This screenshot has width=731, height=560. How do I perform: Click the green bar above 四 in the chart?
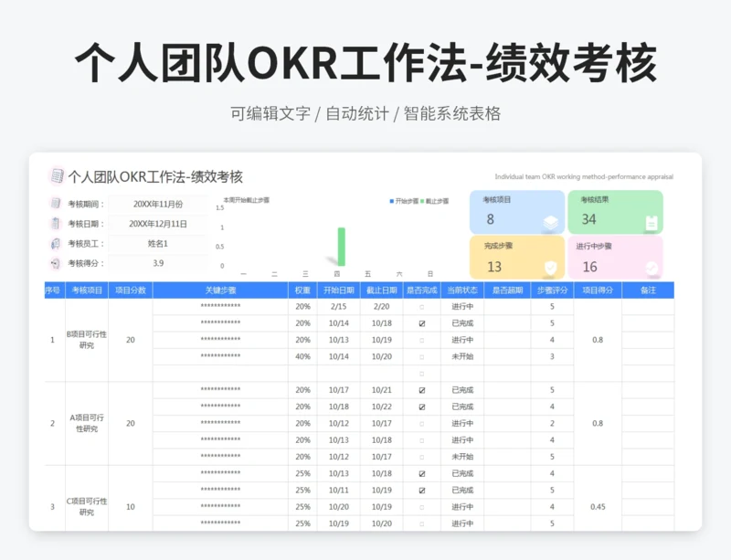pyautogui.click(x=341, y=247)
